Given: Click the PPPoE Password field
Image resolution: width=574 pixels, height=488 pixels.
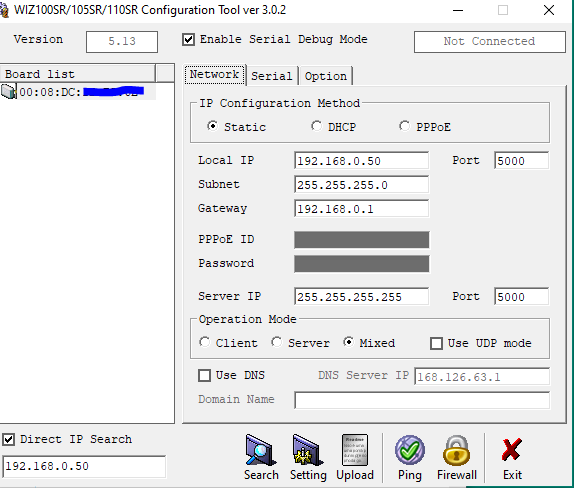Looking at the screenshot, I should [x=361, y=264].
